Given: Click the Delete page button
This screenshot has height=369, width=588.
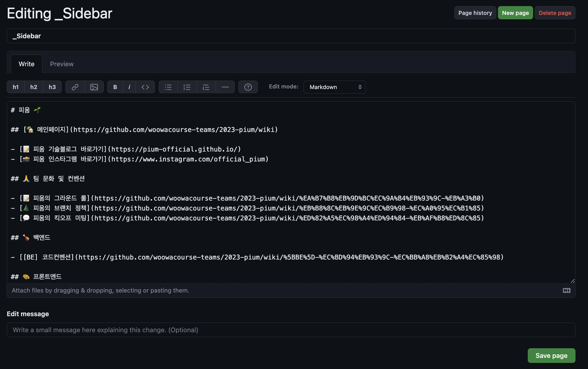Looking at the screenshot, I should click(x=555, y=13).
